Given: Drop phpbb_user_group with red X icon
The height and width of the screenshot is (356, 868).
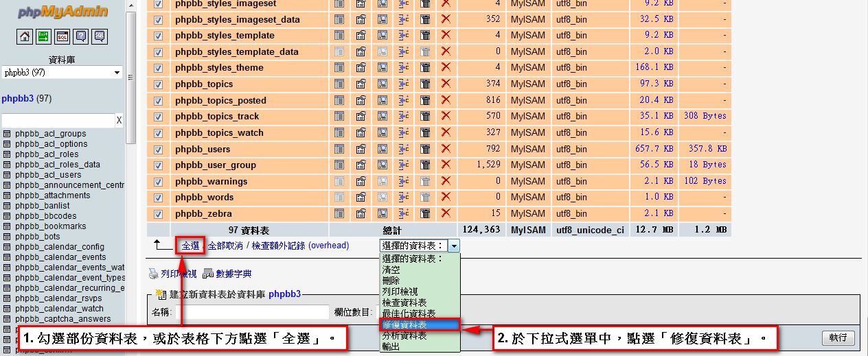Looking at the screenshot, I should 446,165.
